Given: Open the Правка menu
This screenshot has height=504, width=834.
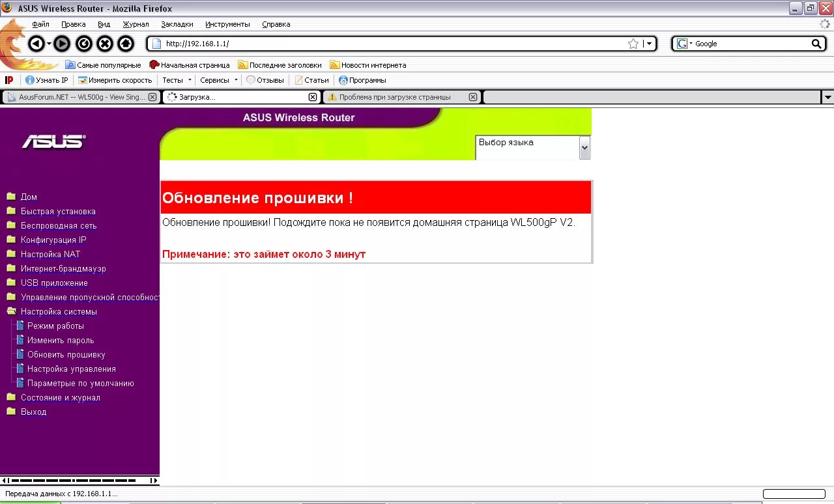Looking at the screenshot, I should 74,24.
